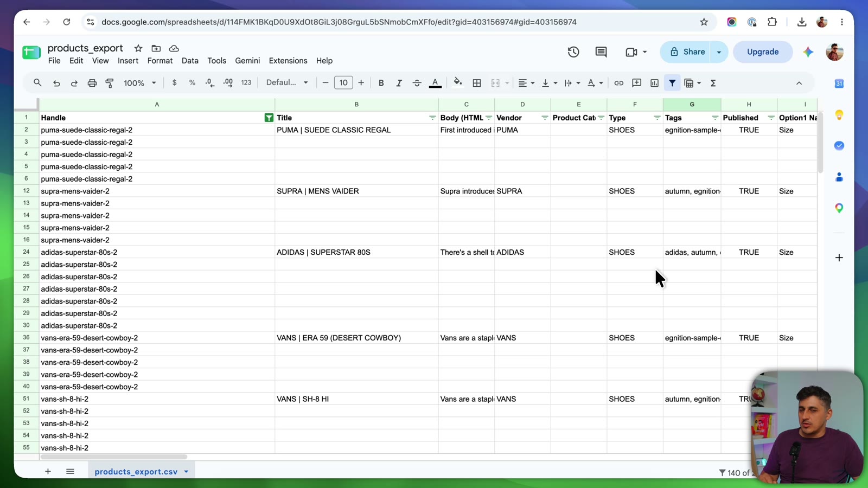Open products_export.csv tab menu arrow
Screen dimensions: 868x488
(186, 472)
